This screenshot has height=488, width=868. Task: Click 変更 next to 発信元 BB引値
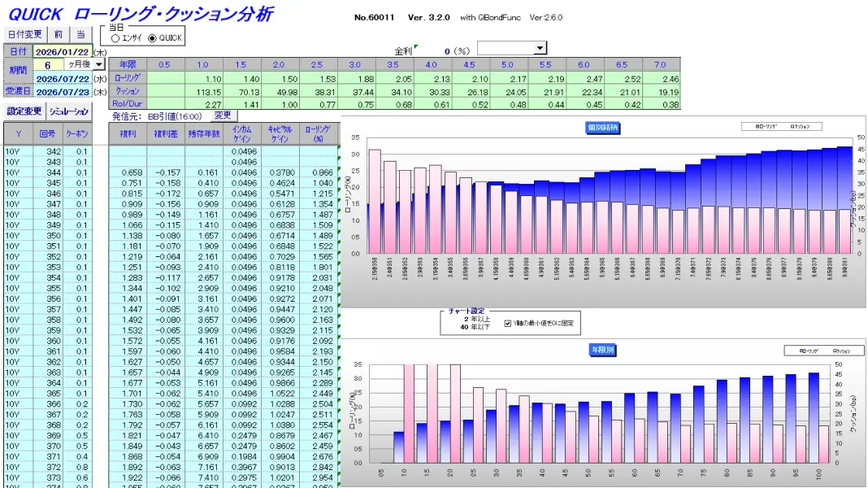tap(223, 115)
